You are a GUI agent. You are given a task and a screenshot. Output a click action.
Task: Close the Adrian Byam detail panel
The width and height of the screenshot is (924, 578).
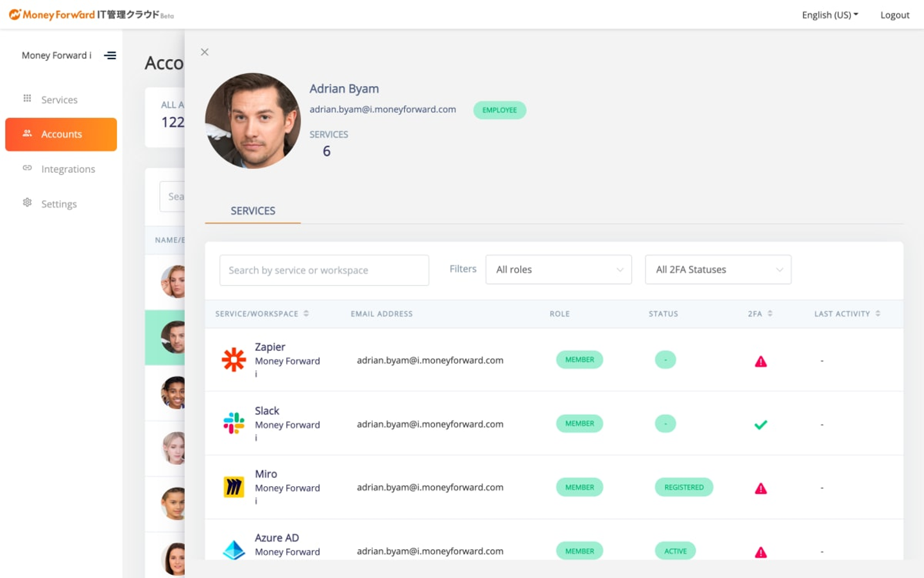pyautogui.click(x=205, y=52)
